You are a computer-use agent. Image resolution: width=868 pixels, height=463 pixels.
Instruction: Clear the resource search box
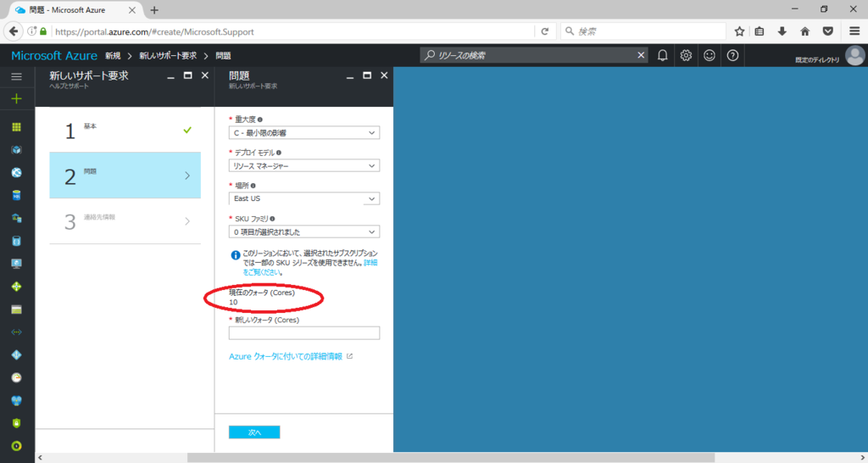click(x=641, y=55)
